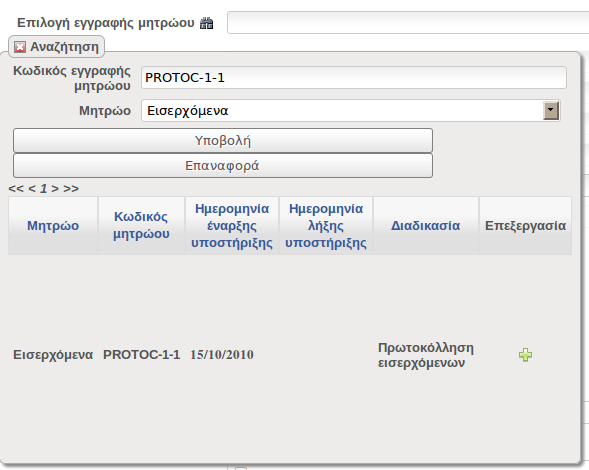
Task: Sort by Διαδικασία column header
Action: [x=426, y=225]
